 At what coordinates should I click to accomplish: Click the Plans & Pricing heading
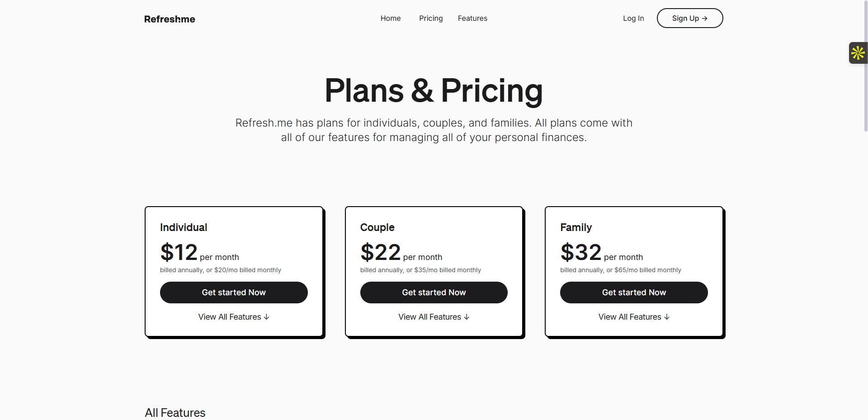(434, 90)
